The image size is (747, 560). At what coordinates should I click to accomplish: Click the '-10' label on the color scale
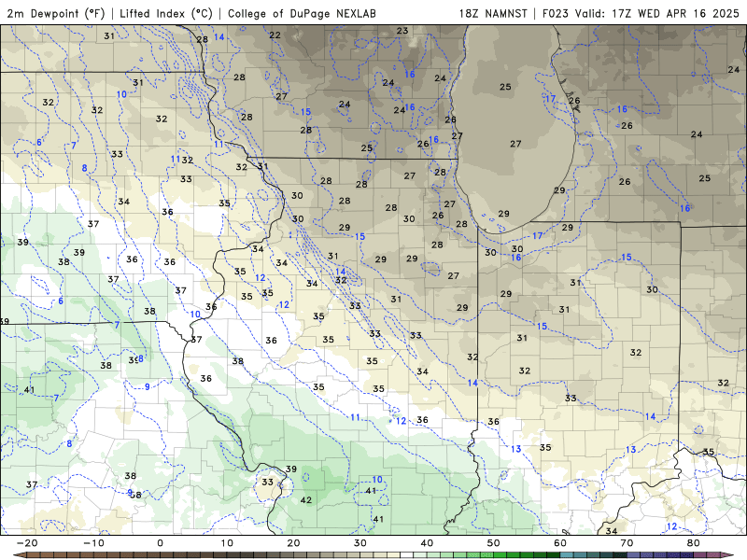[93, 543]
